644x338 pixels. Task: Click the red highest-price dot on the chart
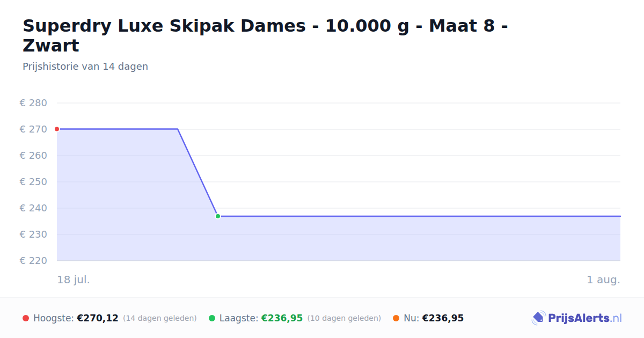click(x=57, y=129)
